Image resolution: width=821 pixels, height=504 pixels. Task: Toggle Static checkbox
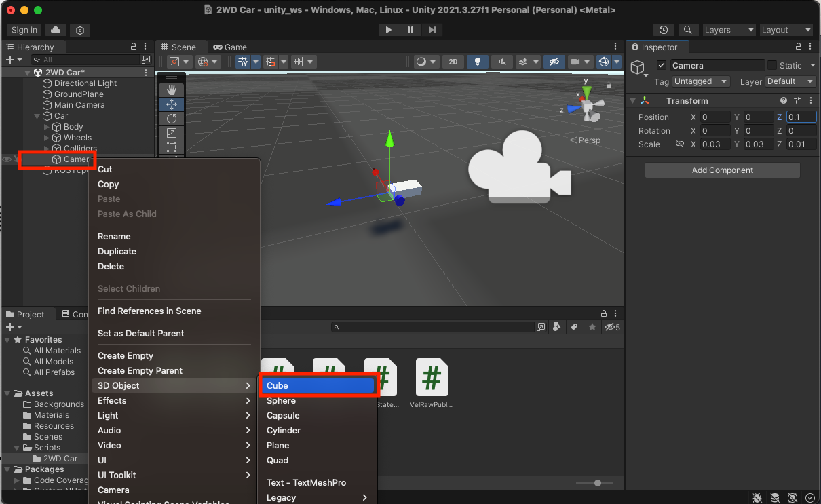coord(772,66)
